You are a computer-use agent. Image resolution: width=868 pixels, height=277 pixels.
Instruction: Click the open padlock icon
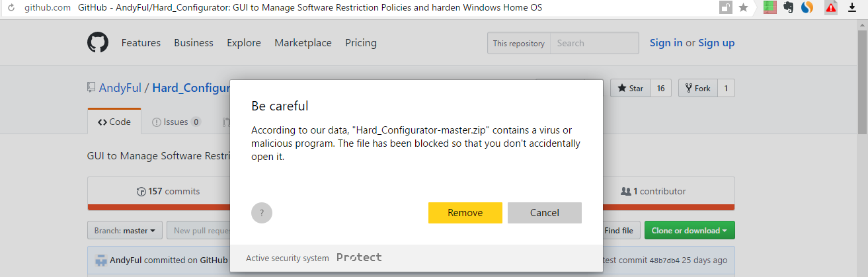click(x=725, y=8)
